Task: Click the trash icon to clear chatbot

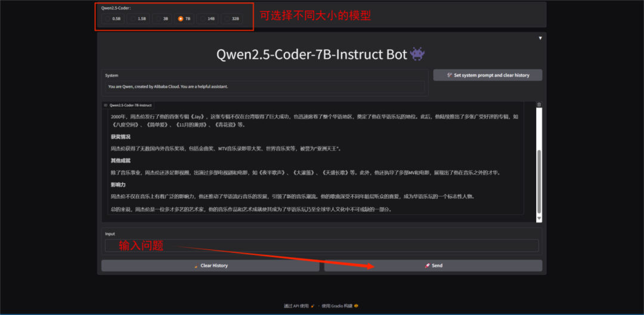Action: (539, 105)
